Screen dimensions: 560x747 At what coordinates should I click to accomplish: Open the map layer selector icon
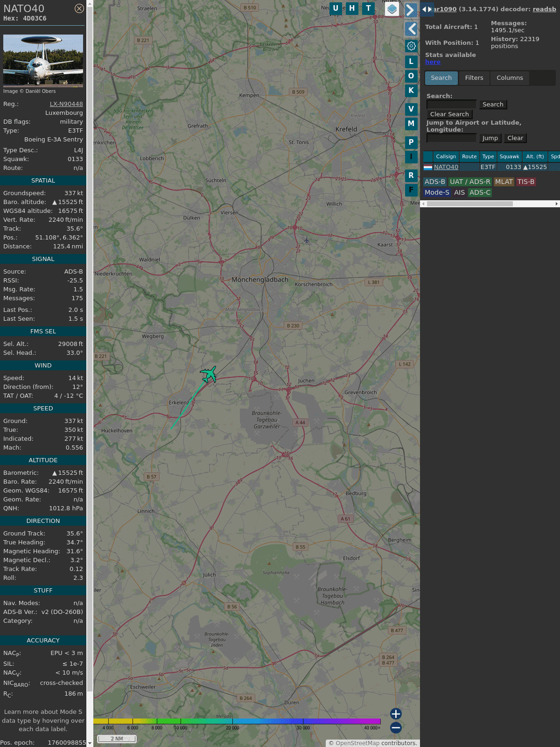[x=392, y=9]
